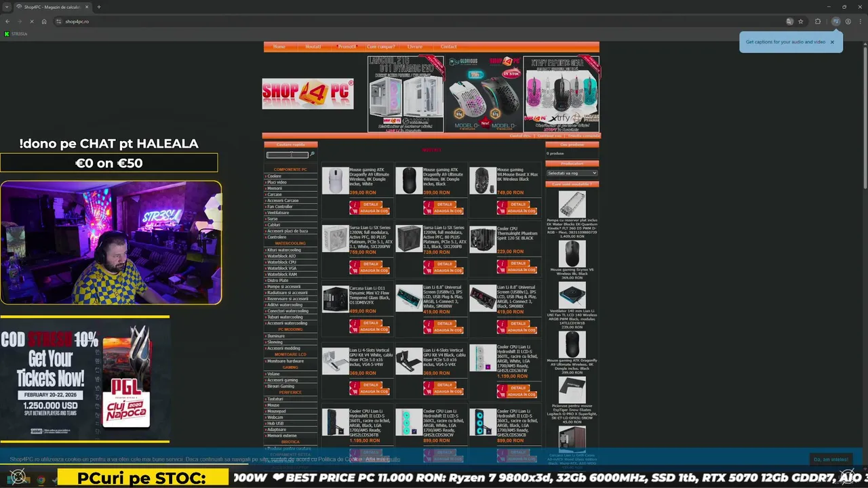
Task: Open the Promotii menu item
Action: click(x=347, y=47)
